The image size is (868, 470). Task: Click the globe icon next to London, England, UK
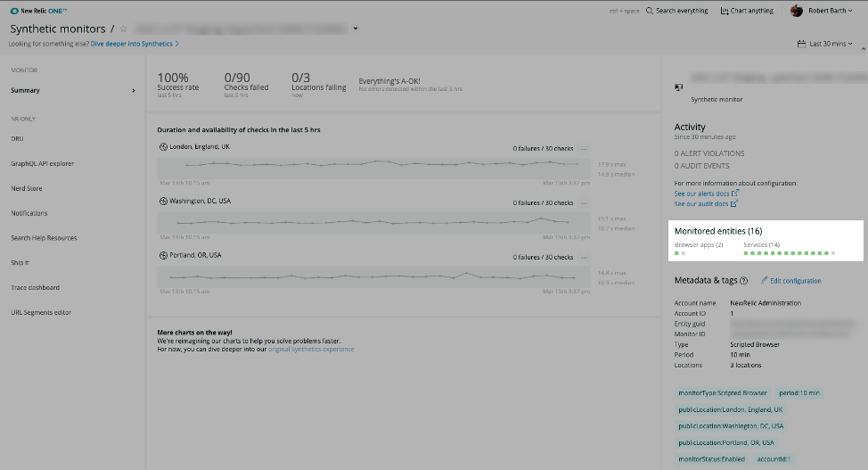[163, 147]
